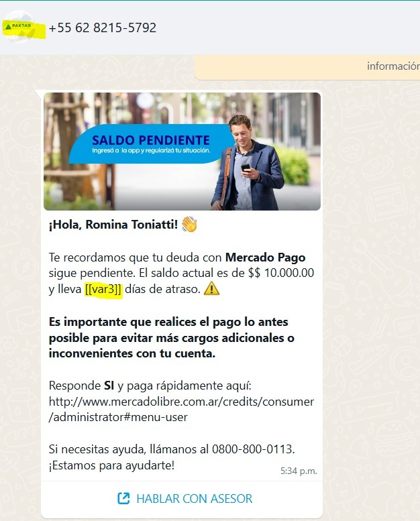Image resolution: width=420 pixels, height=521 pixels.
Task: Open the mercadolibre.com.ar credits link
Action: [181, 409]
